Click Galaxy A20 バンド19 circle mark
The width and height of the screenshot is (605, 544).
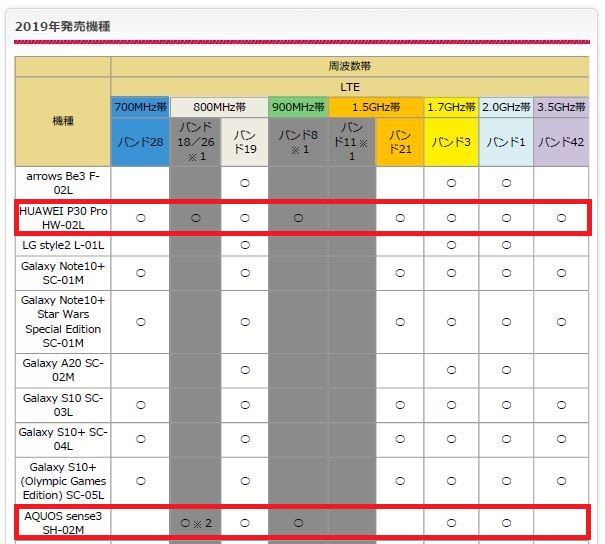pos(245,370)
